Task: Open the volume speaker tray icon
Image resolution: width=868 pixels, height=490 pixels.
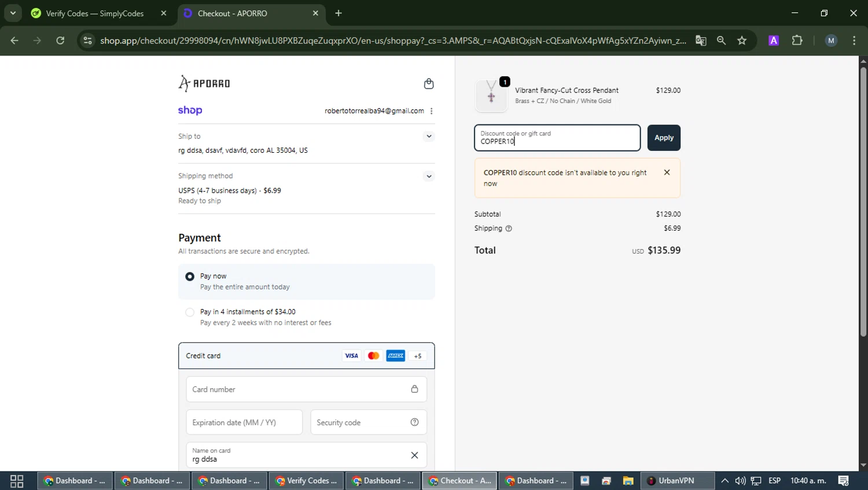Action: [740, 481]
